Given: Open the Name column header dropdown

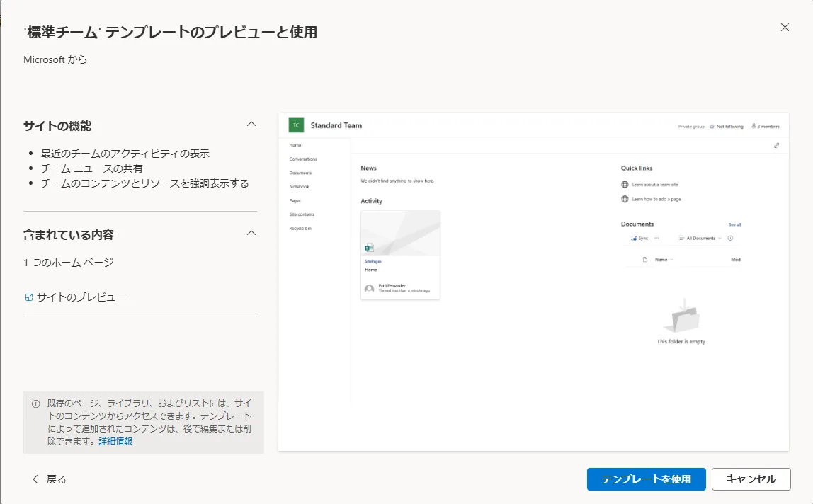Looking at the screenshot, I should point(664,260).
